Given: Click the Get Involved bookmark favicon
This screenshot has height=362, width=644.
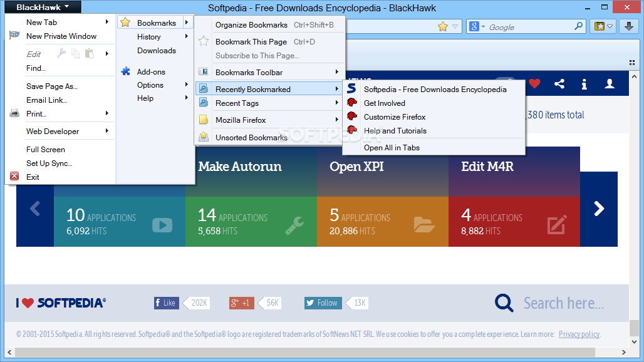Looking at the screenshot, I should tap(352, 102).
